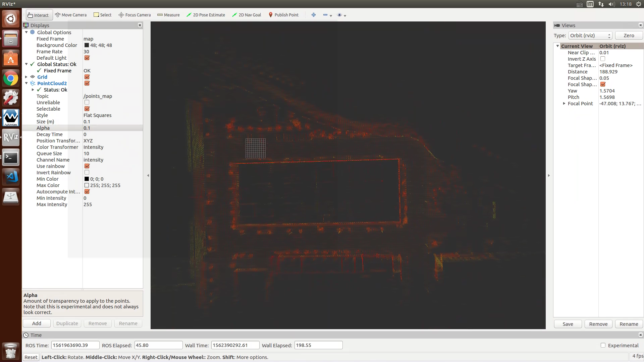Image resolution: width=644 pixels, height=362 pixels.
Task: Open network indicator in top bar
Action: pos(601,4)
